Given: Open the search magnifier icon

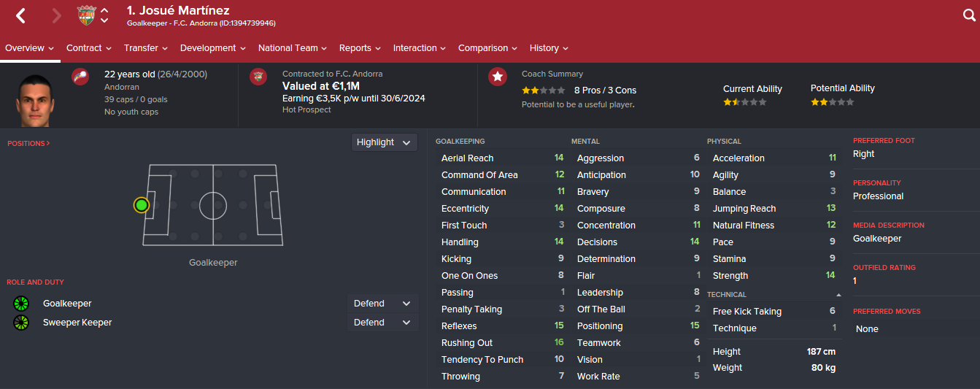Looking at the screenshot, I should (x=969, y=15).
